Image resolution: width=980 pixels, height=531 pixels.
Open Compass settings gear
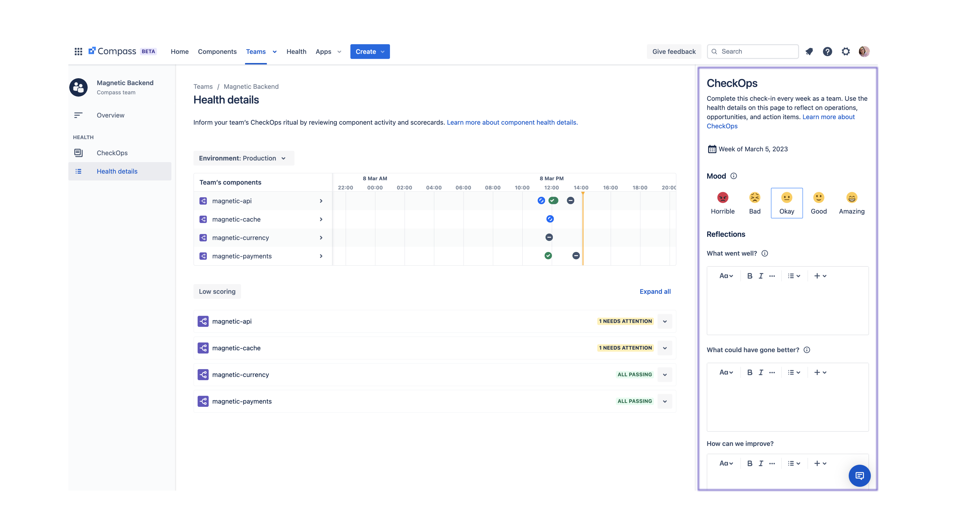pyautogui.click(x=845, y=51)
